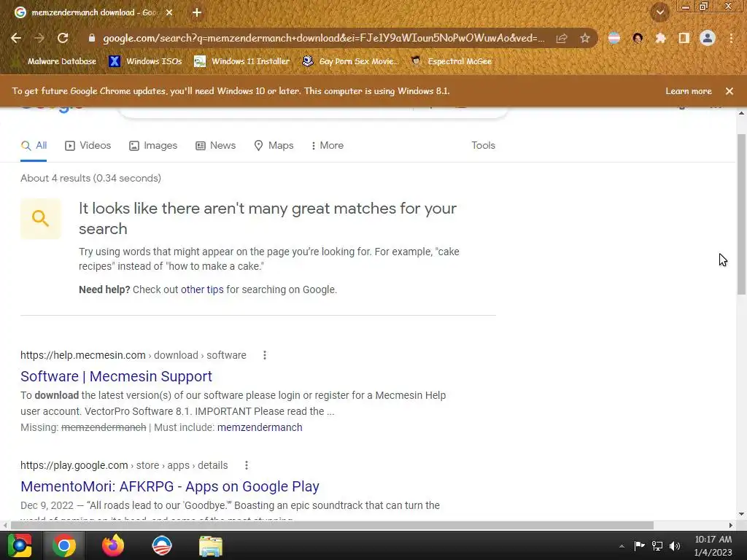Screen dimensions: 747x560
Task: Click the scroll down arrow
Action: (741, 514)
